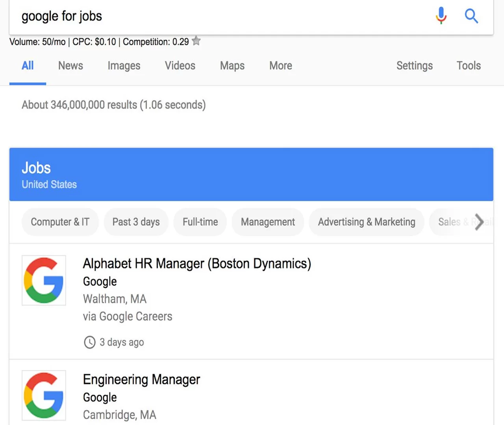Switch to the Maps tab
The width and height of the screenshot is (504, 425).
(232, 66)
